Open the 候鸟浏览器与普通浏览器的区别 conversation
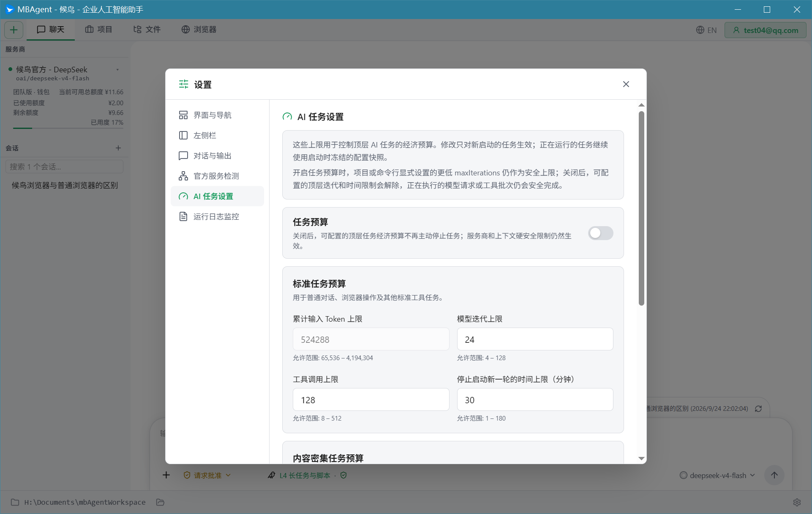812x514 pixels. tap(64, 185)
